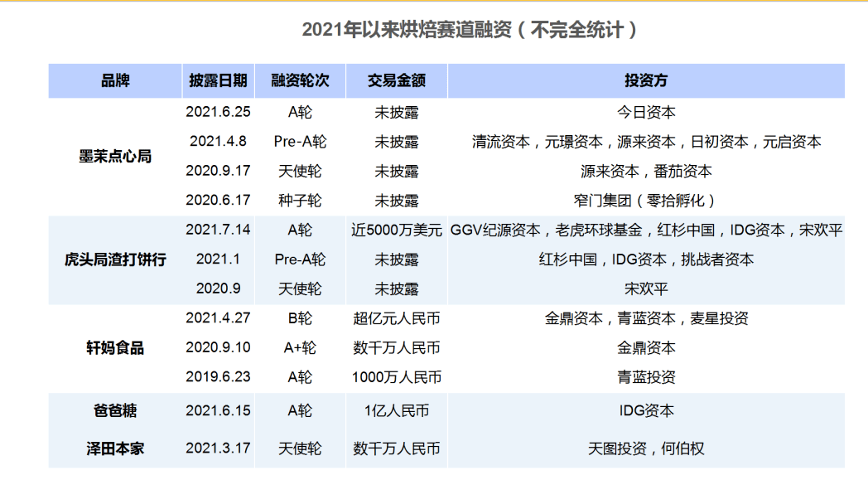
Task: Select the 天图投资，何伯权 investor cell
Action: pos(646,448)
